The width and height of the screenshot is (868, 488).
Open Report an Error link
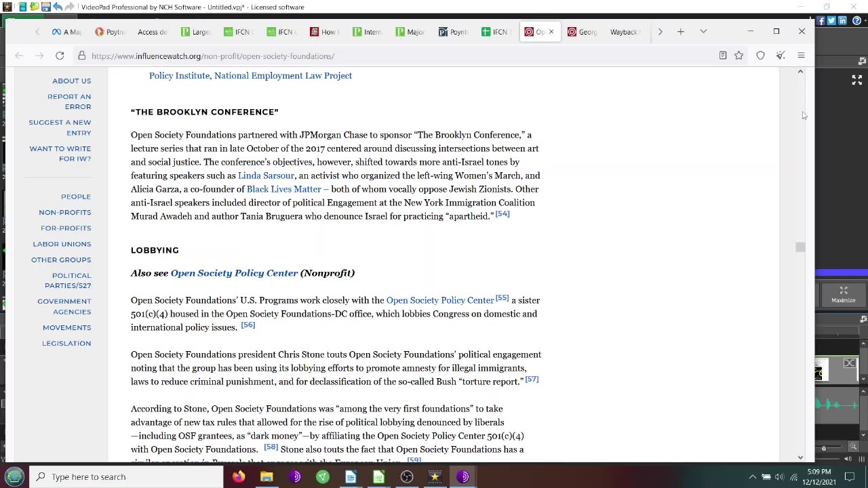[x=69, y=102]
